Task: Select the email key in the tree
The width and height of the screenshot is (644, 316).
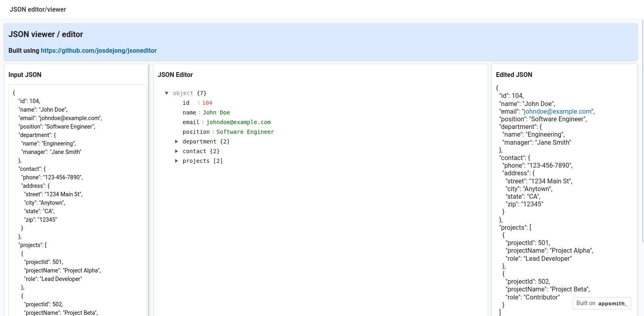Action: point(191,122)
